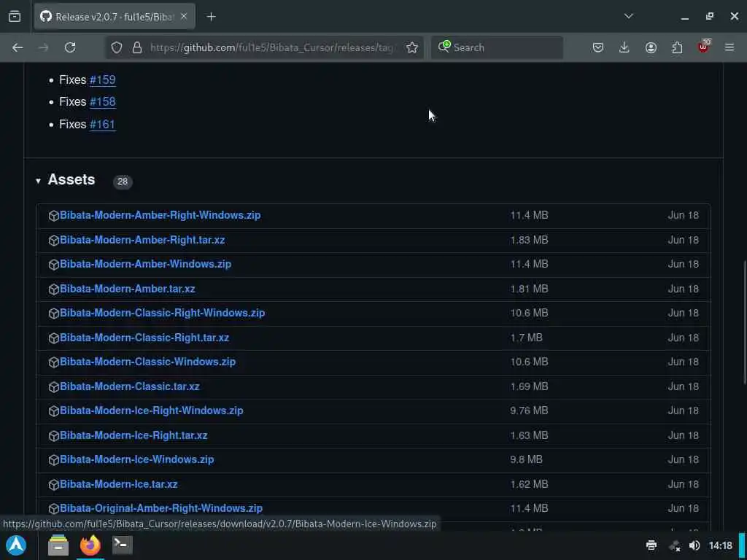The width and height of the screenshot is (747, 560).
Task: Click package icon beside Bibata-Modern-Ice.tar.xz
Action: (54, 484)
